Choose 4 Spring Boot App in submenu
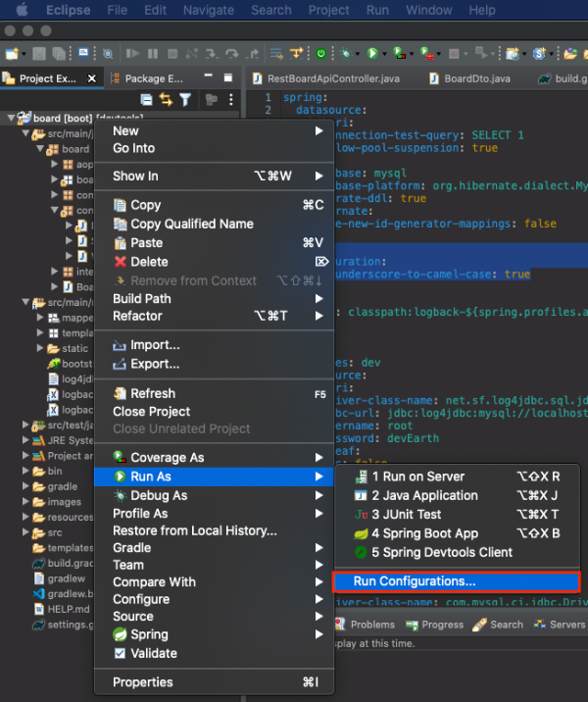 pyautogui.click(x=457, y=533)
